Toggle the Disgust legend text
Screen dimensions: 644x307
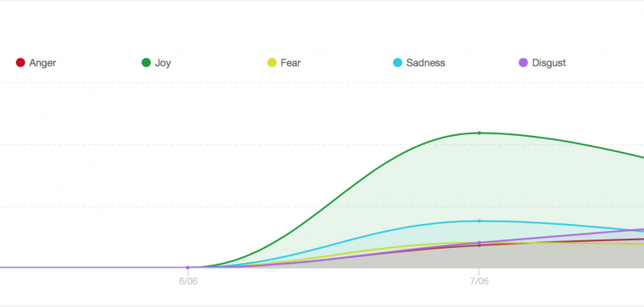point(549,63)
